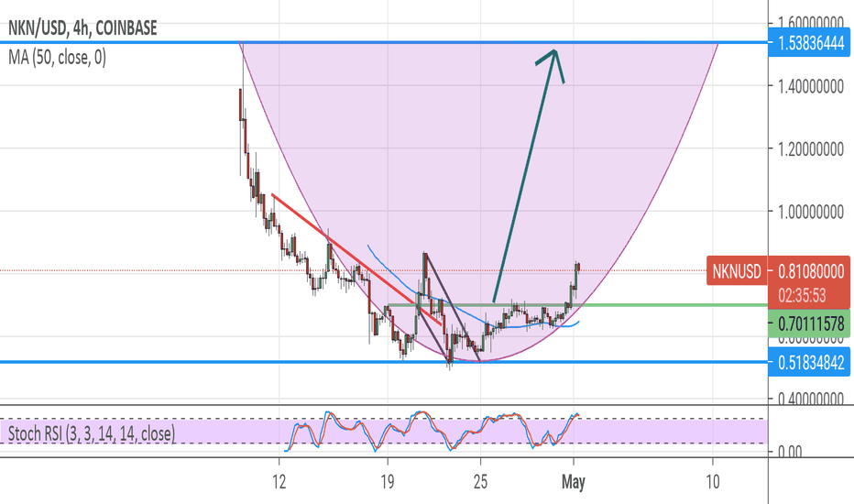Click the NKN/USD, 4h, COINBASE chart title
854x504 pixels.
pos(82,27)
